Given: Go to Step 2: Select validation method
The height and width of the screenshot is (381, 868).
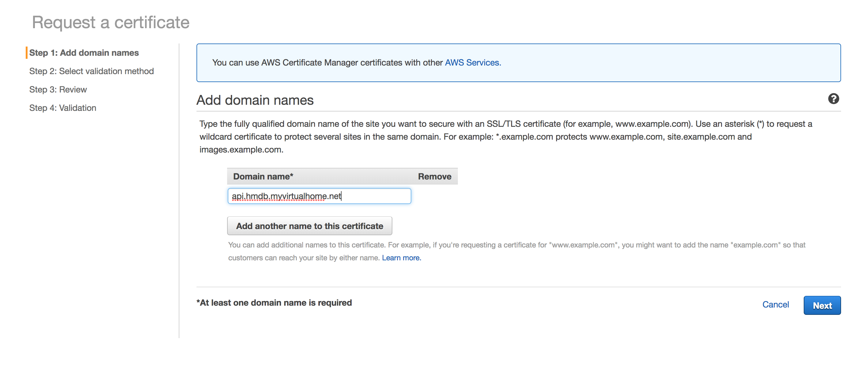Looking at the screenshot, I should 91,71.
